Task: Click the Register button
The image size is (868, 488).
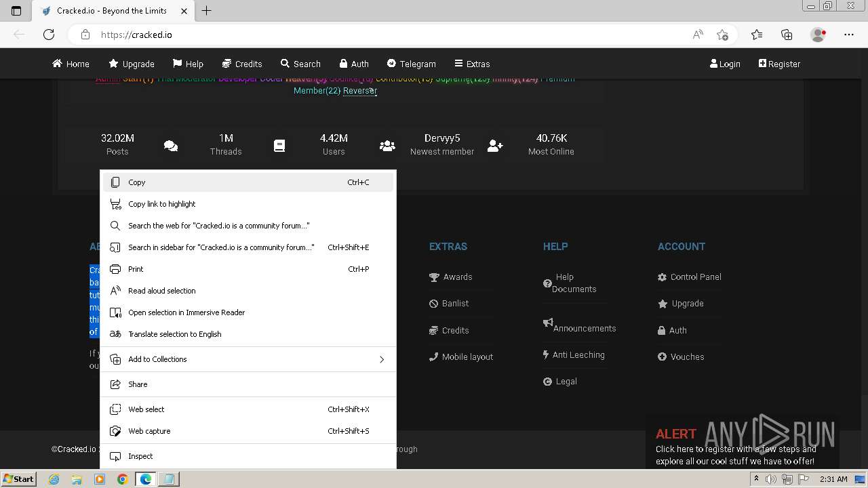Action: point(779,64)
